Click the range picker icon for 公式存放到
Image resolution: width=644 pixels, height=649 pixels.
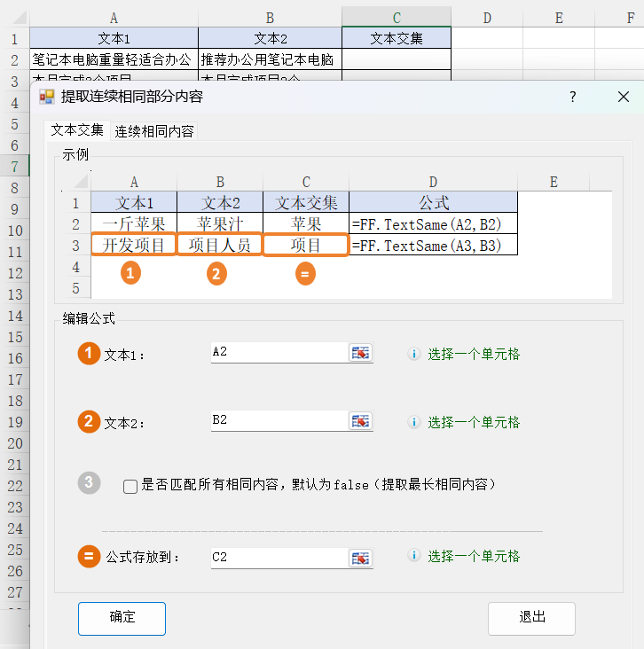tap(360, 558)
